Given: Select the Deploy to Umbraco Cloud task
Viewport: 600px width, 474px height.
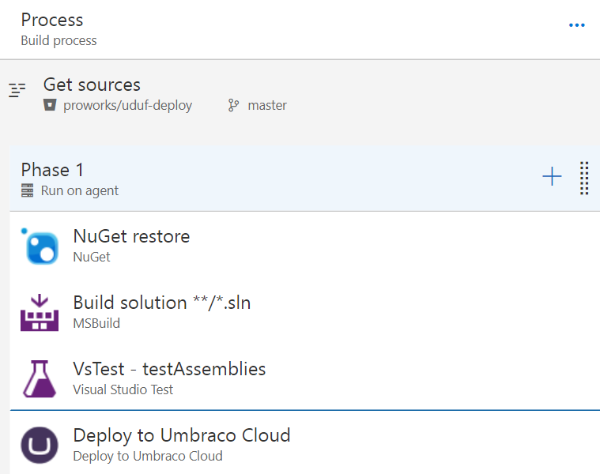Looking at the screenshot, I should pos(181,435).
